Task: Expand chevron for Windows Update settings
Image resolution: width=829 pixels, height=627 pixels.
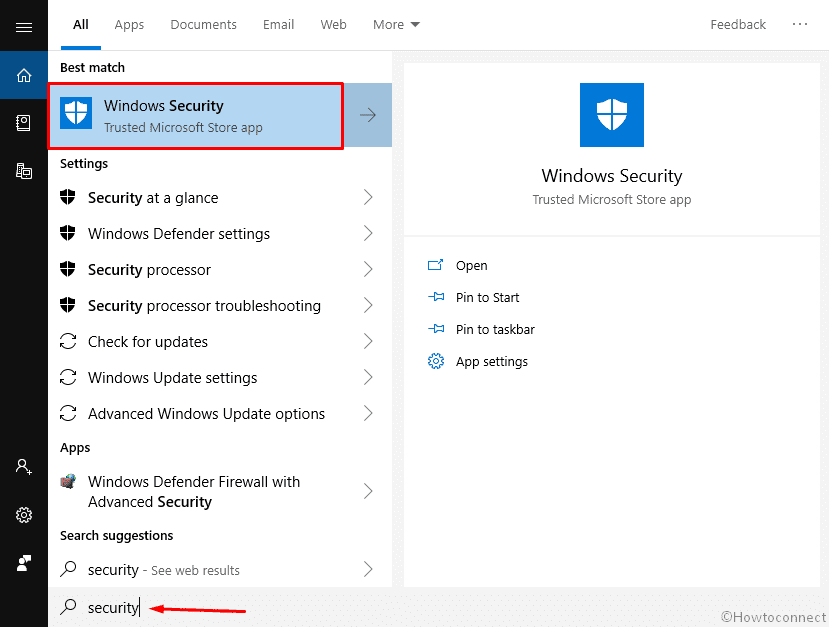Action: coord(368,377)
